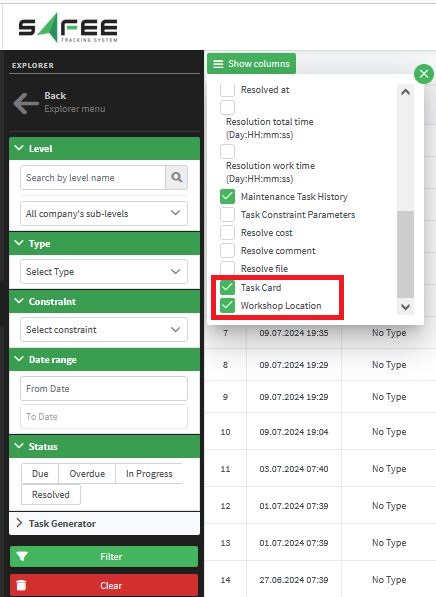Click the back arrow icon
The width and height of the screenshot is (436, 597).
pos(26,103)
